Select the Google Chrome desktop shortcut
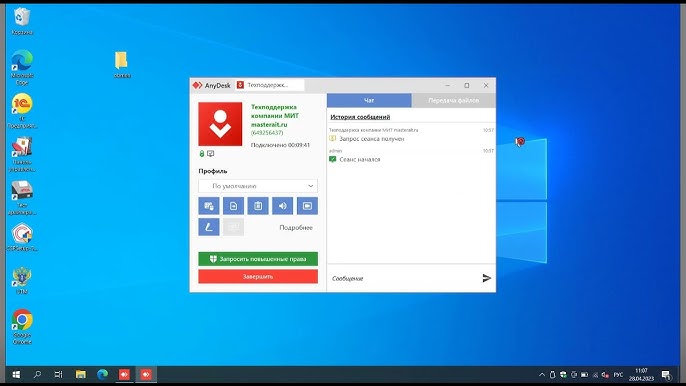The height and width of the screenshot is (386, 686). (22, 326)
